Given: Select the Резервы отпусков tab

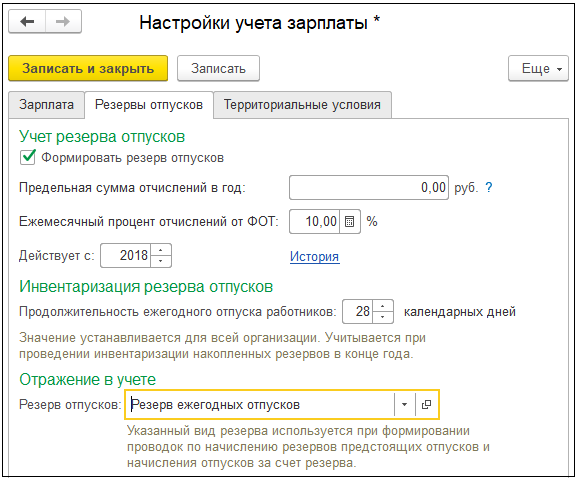Looking at the screenshot, I should [149, 105].
